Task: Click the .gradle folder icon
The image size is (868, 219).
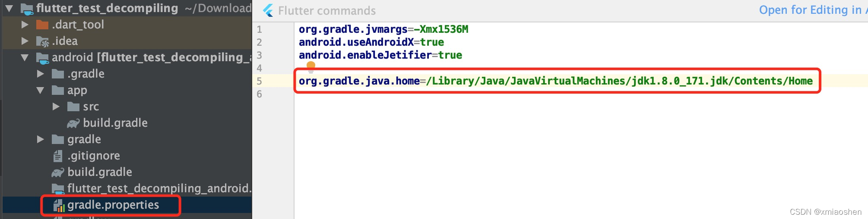Action: pos(58,74)
